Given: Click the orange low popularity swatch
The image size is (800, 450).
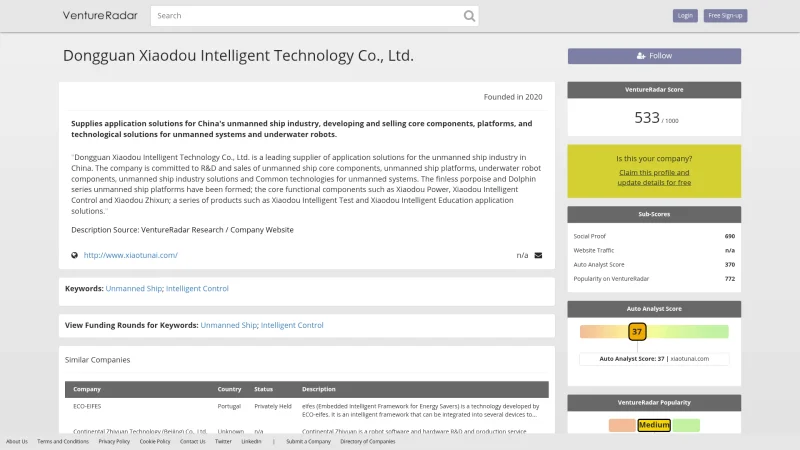Looking at the screenshot, I should pyautogui.click(x=622, y=425).
